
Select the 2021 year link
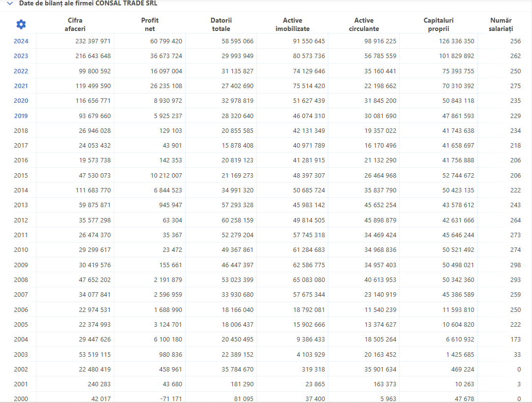coord(21,86)
